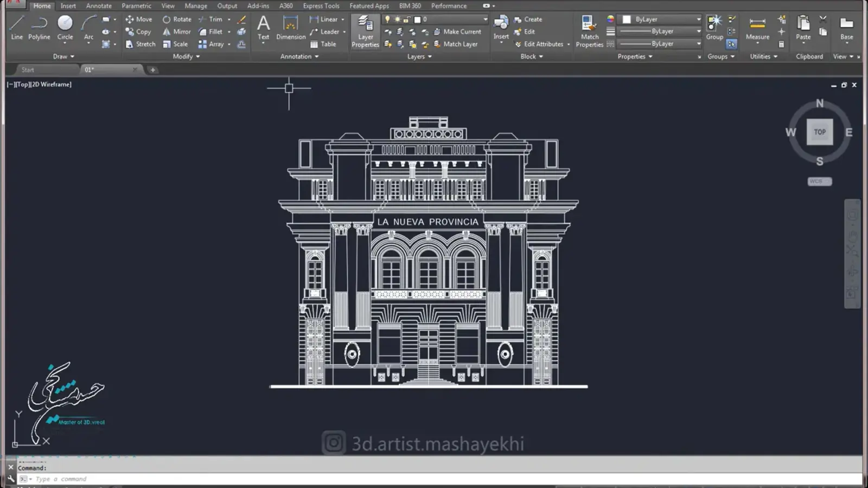The image size is (868, 488).
Task: Open the Annotate ribbon tab
Action: click(99, 6)
